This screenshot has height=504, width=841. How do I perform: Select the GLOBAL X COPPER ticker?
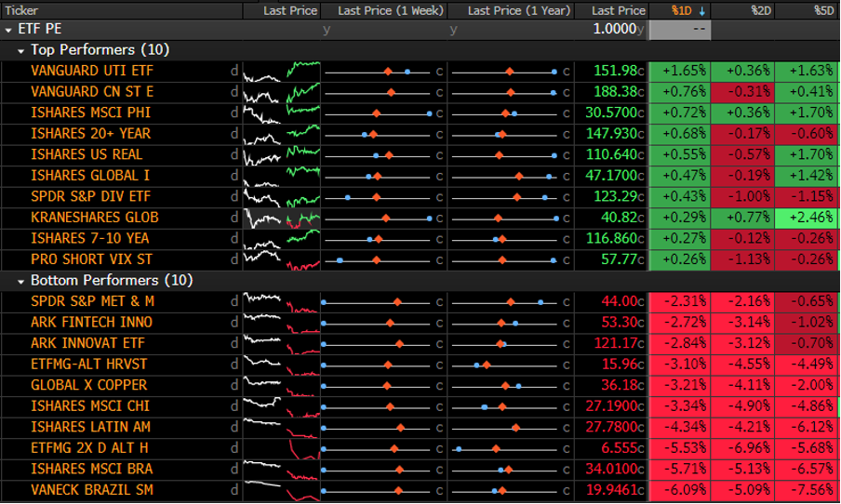tap(88, 385)
